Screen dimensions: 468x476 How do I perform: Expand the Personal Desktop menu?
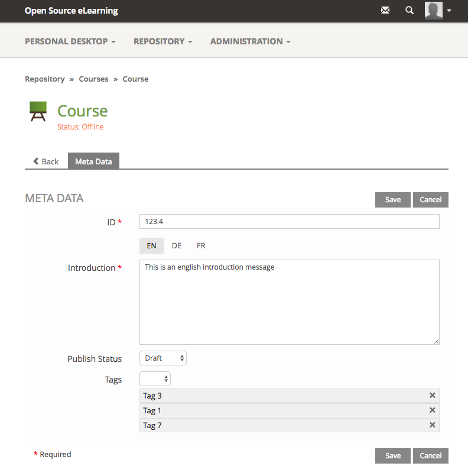click(x=70, y=41)
